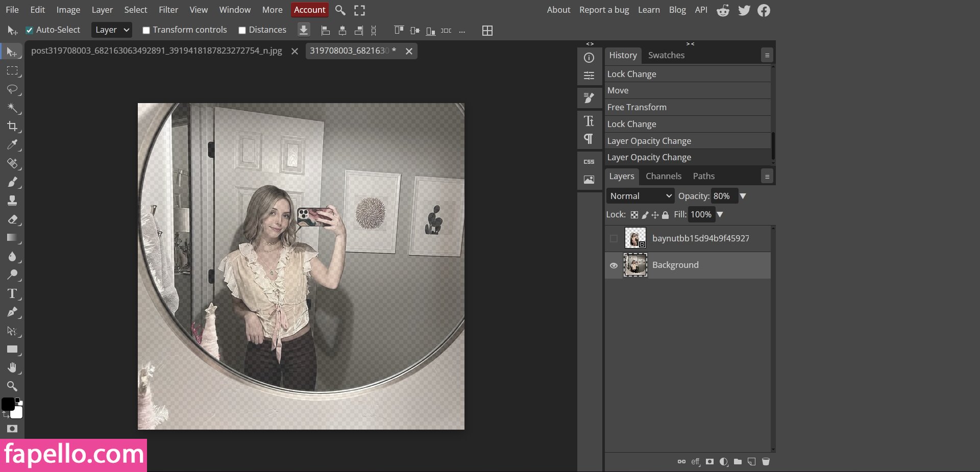Pick the Eraser tool
This screenshot has height=472, width=980.
point(12,219)
